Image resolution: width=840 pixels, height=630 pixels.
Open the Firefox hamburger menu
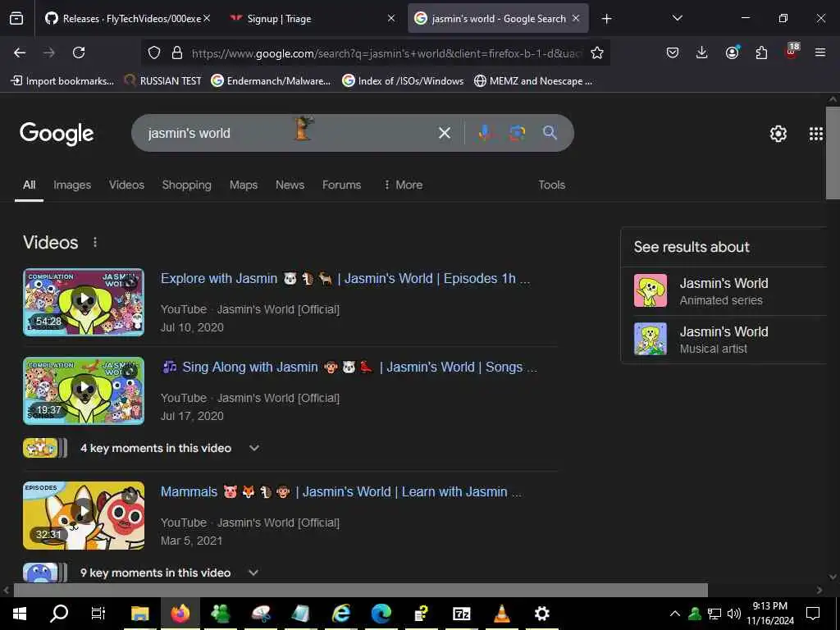pos(819,52)
